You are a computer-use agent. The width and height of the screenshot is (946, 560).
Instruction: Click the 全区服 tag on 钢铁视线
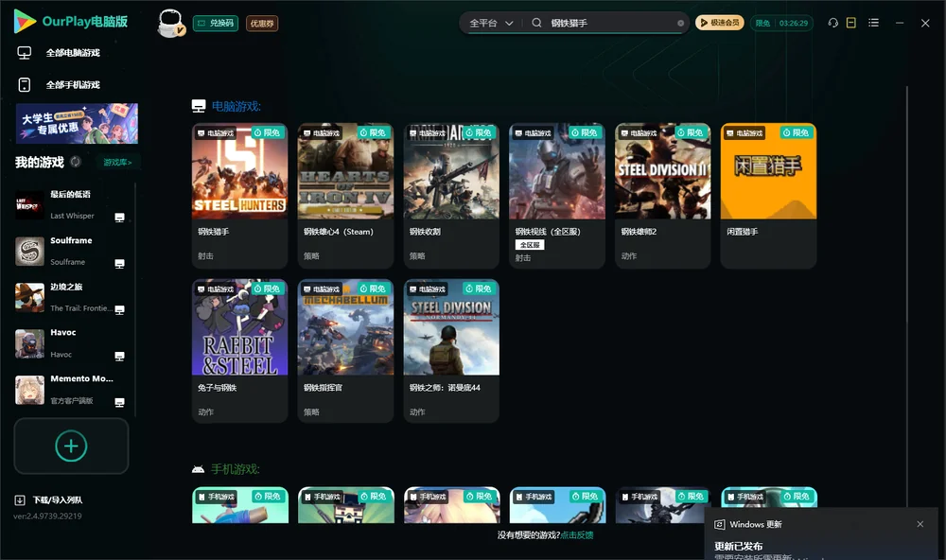(x=530, y=245)
